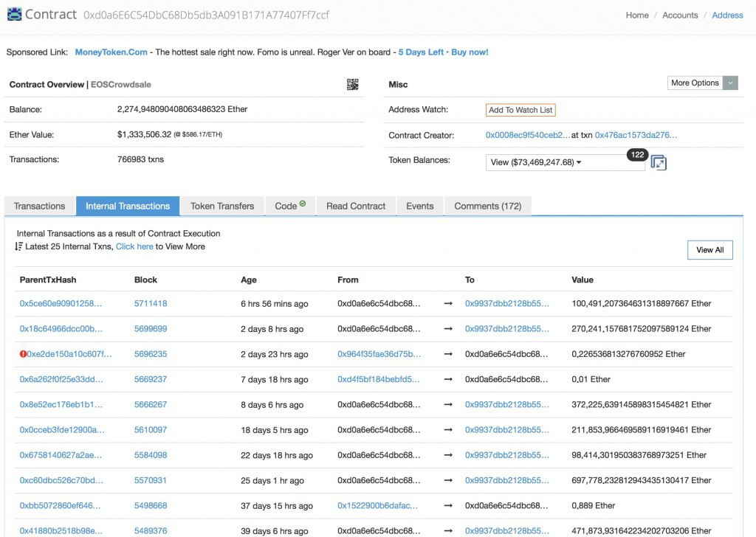
Task: Open parent tx hash 0x6a262f0f25e33dd
Action: tap(61, 379)
